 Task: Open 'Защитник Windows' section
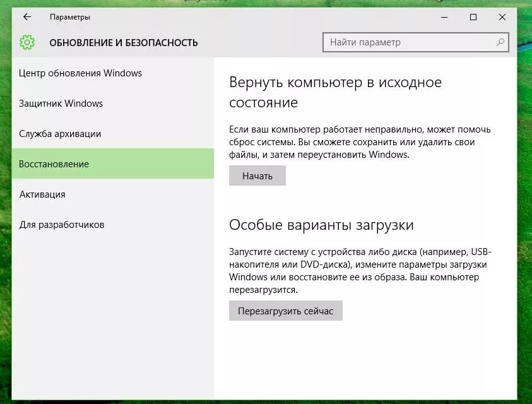point(112,103)
